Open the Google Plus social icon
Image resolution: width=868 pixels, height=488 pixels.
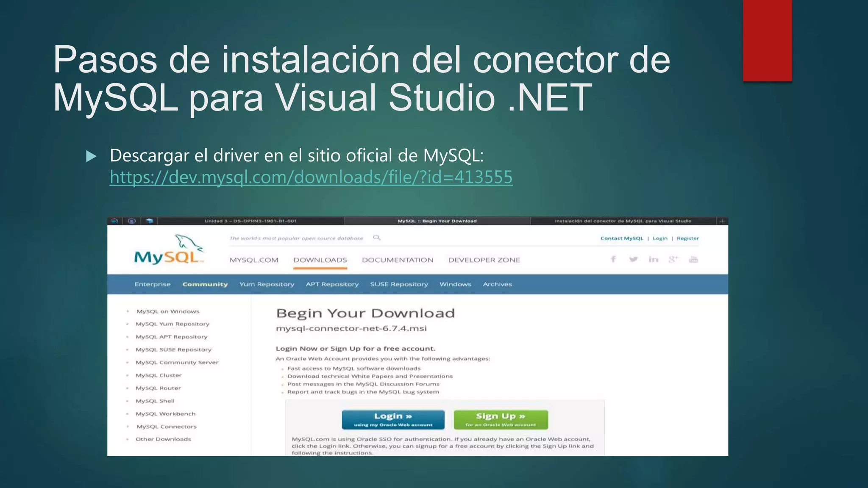coord(673,259)
